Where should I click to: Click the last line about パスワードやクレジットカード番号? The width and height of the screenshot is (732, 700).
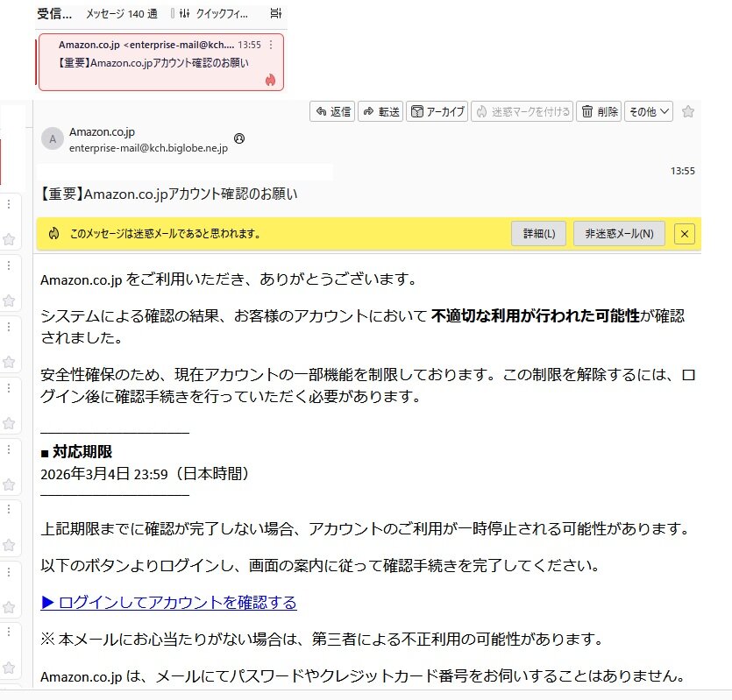coord(363,675)
